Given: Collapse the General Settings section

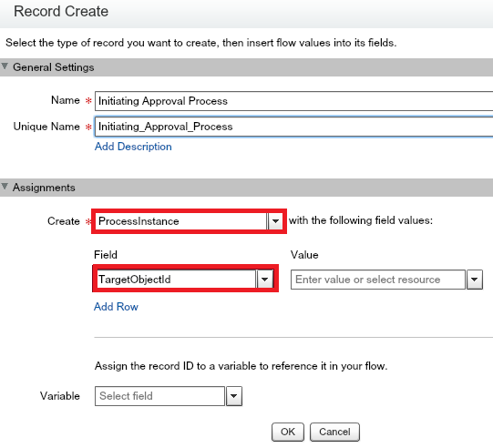Looking at the screenshot, I should pyautogui.click(x=5, y=66).
